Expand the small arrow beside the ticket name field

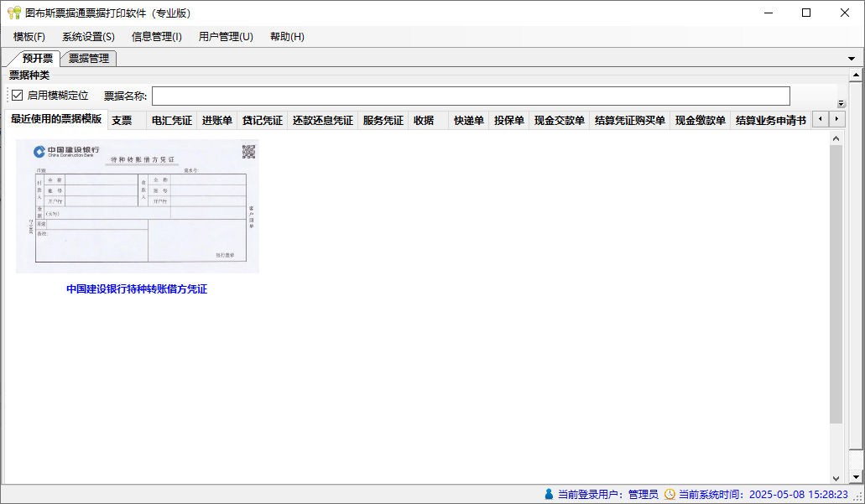842,103
